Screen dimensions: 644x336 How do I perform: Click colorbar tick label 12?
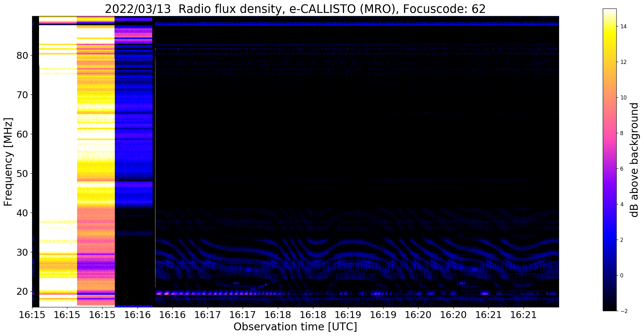click(x=623, y=62)
